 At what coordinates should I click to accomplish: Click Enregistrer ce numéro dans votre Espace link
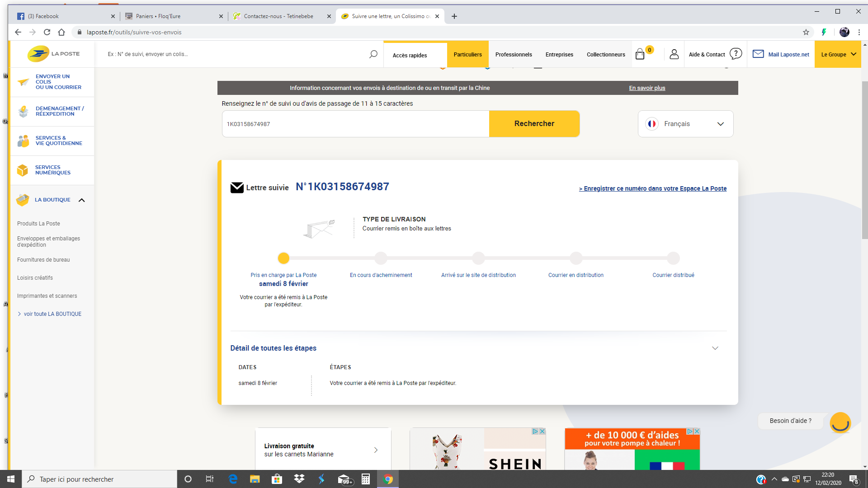tap(652, 188)
